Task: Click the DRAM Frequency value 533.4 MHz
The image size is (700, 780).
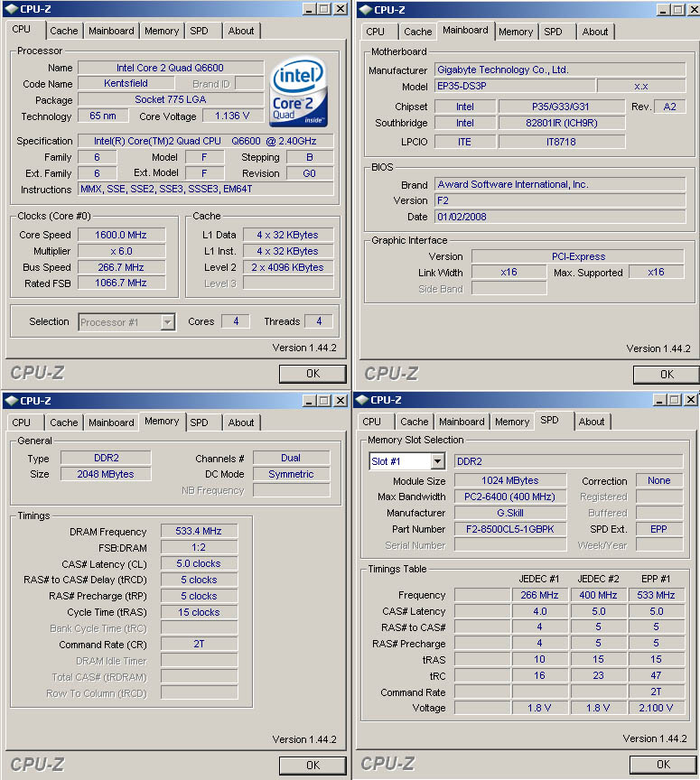Action: (x=199, y=531)
